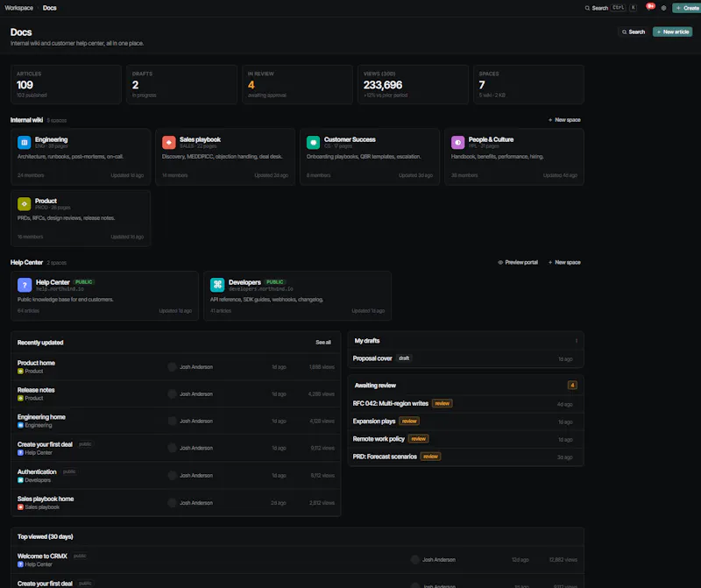Image resolution: width=701 pixels, height=588 pixels.
Task: Click the draft tag on Proposal cover
Action: pyautogui.click(x=404, y=358)
